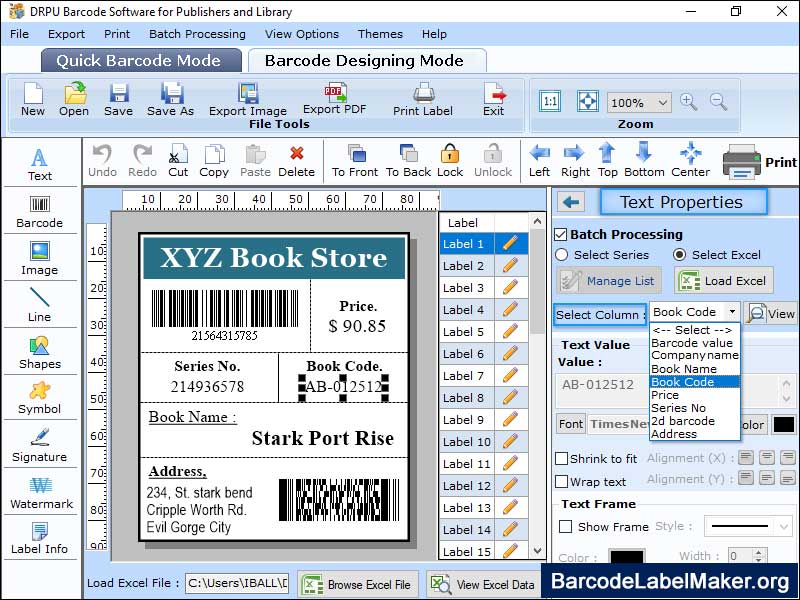The width and height of the screenshot is (800, 600).
Task: Click the black font color swatch
Action: pos(784,425)
